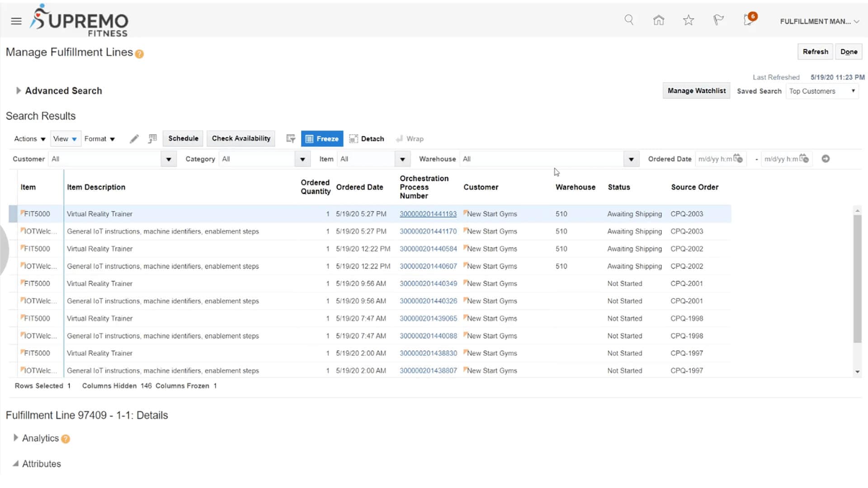
Task: Click the Check Availability button
Action: point(241,138)
